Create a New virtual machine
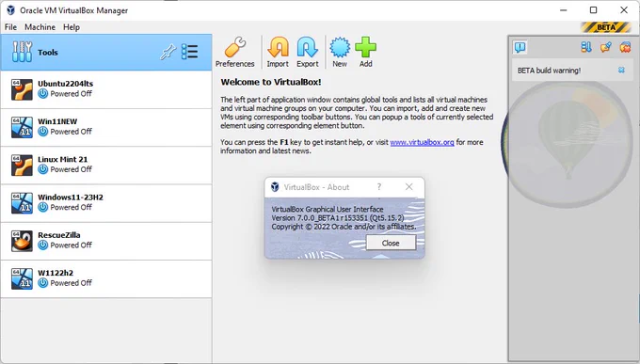 pyautogui.click(x=340, y=53)
